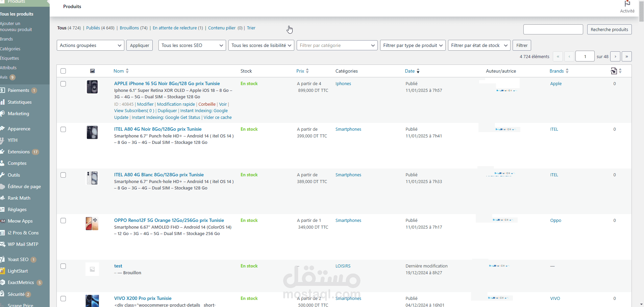Open Tous les scores SEO dropdown
This screenshot has height=307, width=644.
(x=192, y=45)
